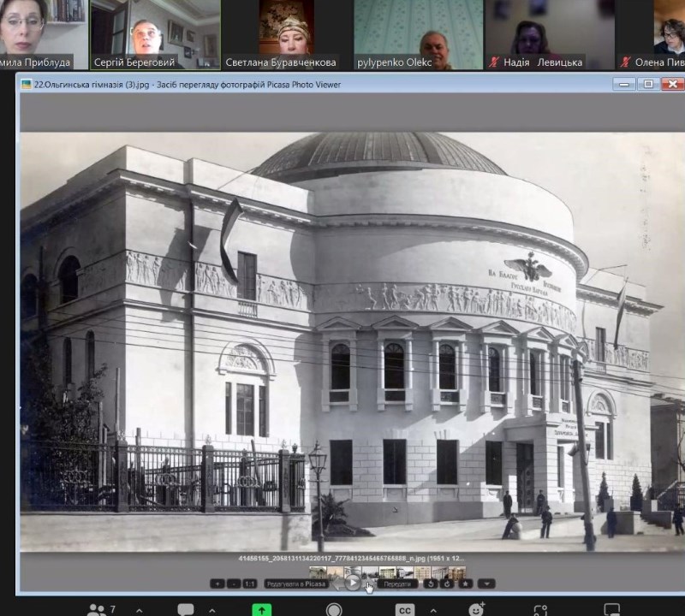Viewport: 685px width, 616px height.
Task: Start the slideshow play button
Action: [x=353, y=583]
